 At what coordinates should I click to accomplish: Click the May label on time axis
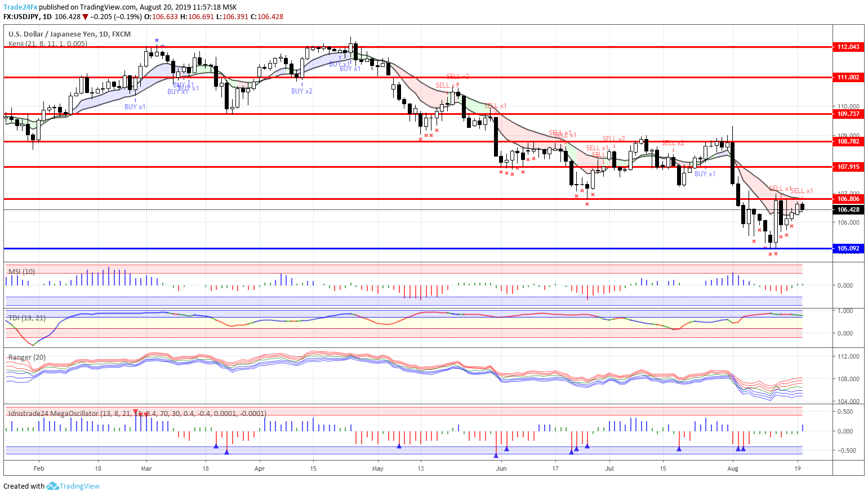[378, 468]
